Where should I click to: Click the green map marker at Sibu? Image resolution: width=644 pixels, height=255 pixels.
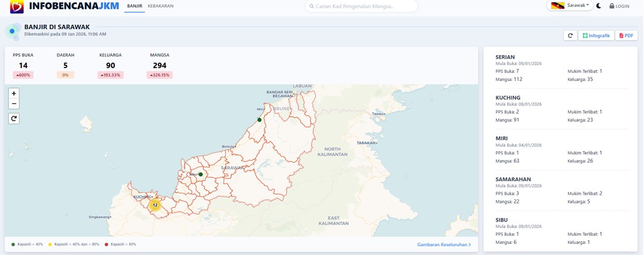click(x=201, y=174)
